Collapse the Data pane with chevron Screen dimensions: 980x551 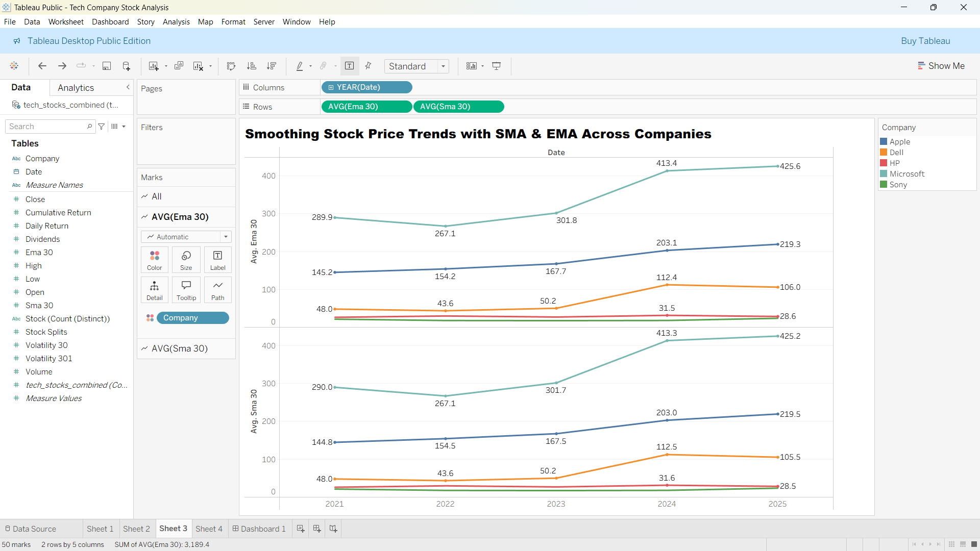coord(128,87)
